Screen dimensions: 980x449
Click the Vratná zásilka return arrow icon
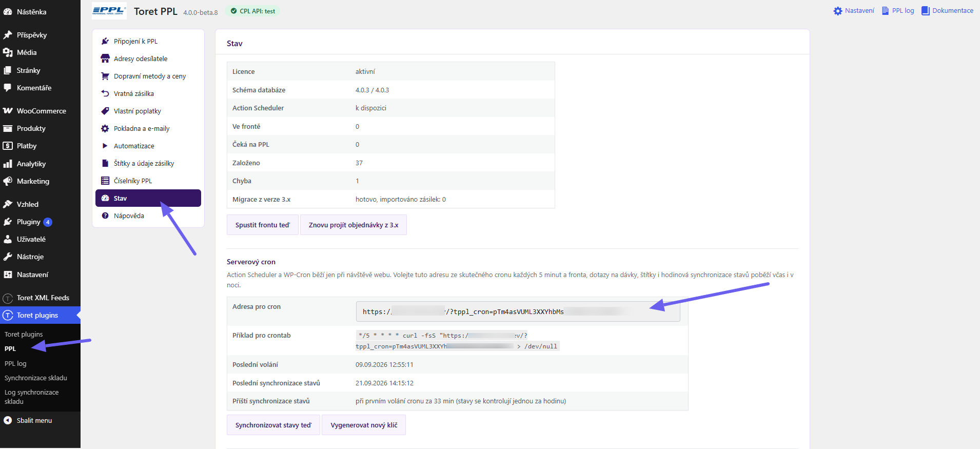(x=105, y=93)
